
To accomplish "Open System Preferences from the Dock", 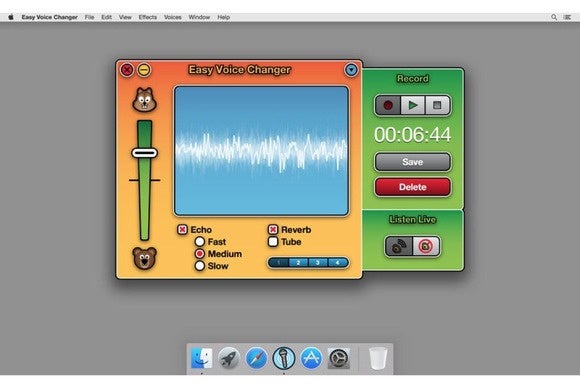I will click(338, 358).
